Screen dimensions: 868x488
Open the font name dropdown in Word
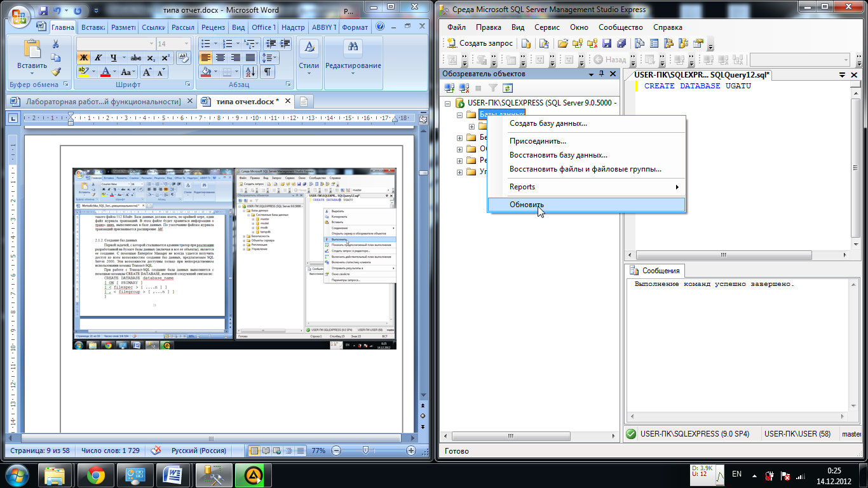(x=151, y=44)
